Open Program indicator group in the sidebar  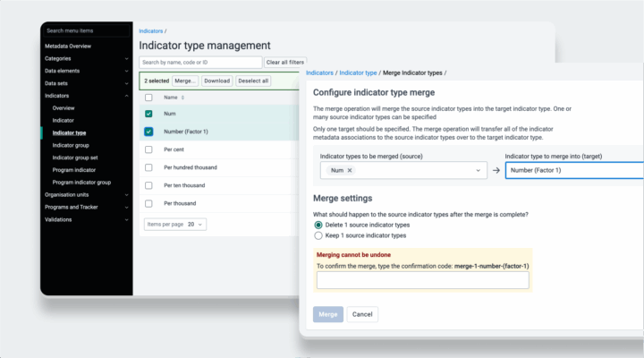81,182
